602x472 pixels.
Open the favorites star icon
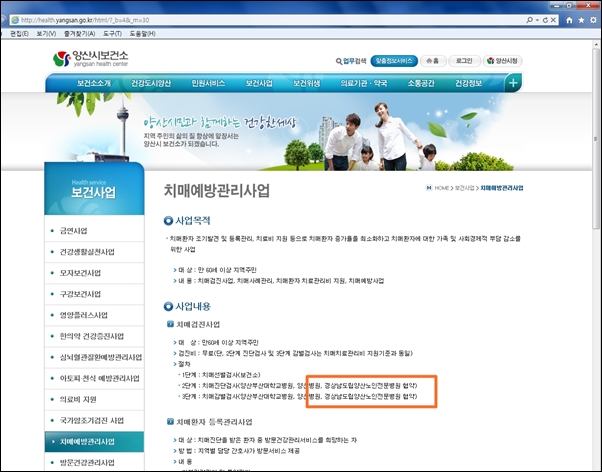582,20
